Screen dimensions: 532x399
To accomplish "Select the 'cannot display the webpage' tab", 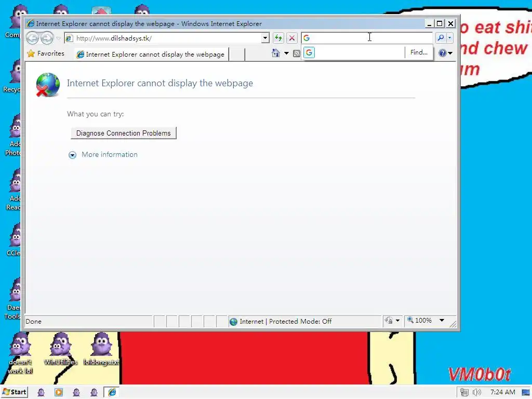I will (151, 54).
